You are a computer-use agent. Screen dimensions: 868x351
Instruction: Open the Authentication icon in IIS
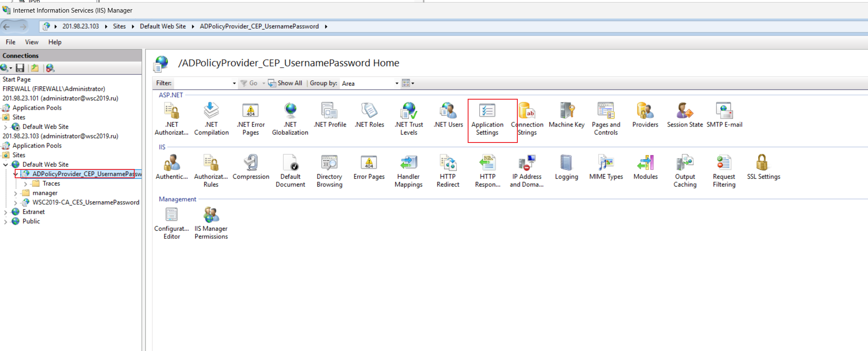coord(172,167)
